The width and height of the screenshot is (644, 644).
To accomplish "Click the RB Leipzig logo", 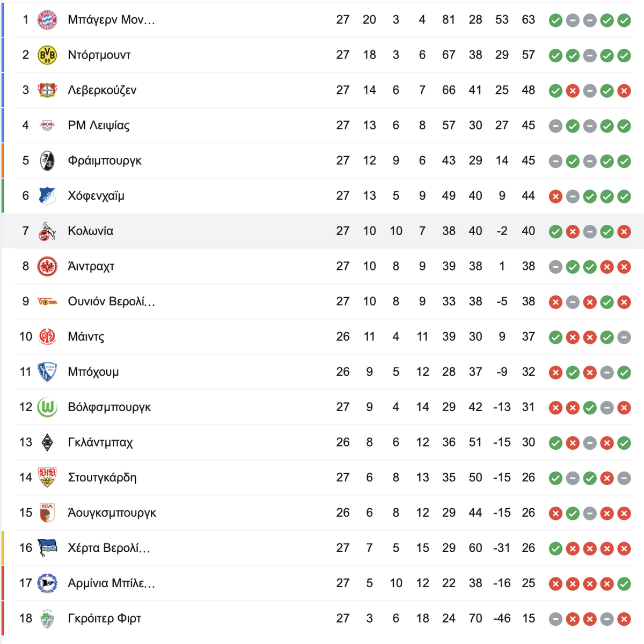I will coord(47,126).
